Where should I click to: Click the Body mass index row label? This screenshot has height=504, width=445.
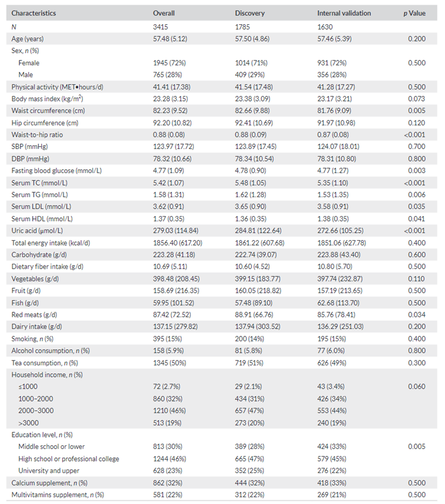tap(47, 98)
